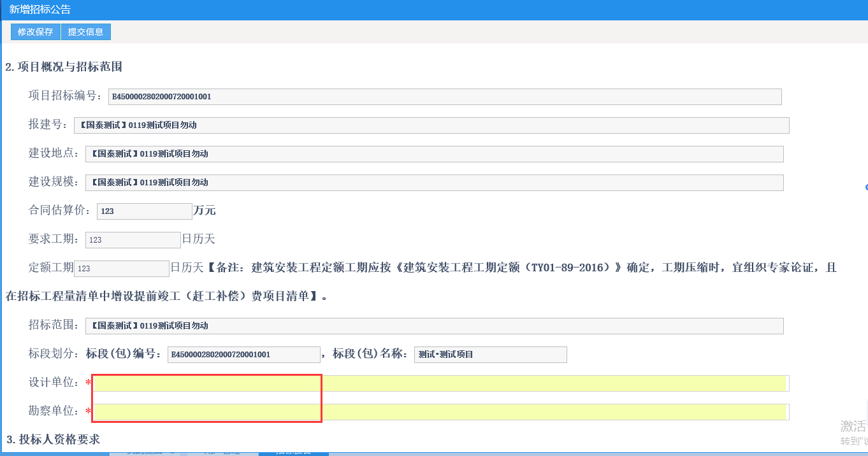Select the 要求工期 days field

pos(133,240)
